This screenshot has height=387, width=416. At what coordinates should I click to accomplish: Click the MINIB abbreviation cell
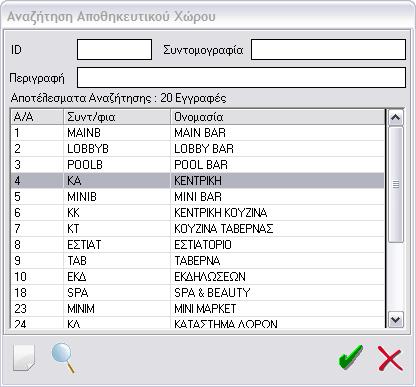(x=117, y=197)
